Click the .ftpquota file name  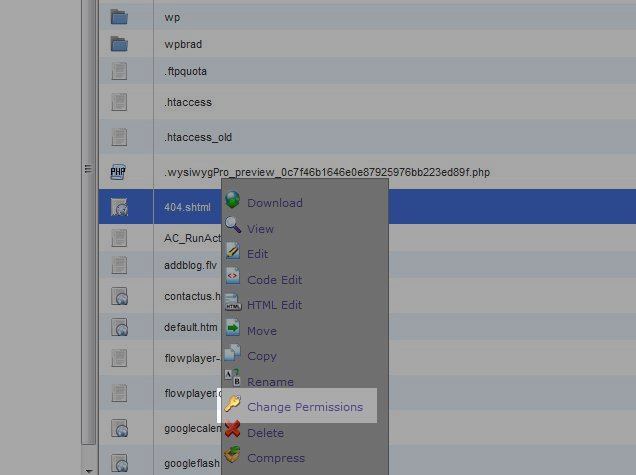click(186, 71)
